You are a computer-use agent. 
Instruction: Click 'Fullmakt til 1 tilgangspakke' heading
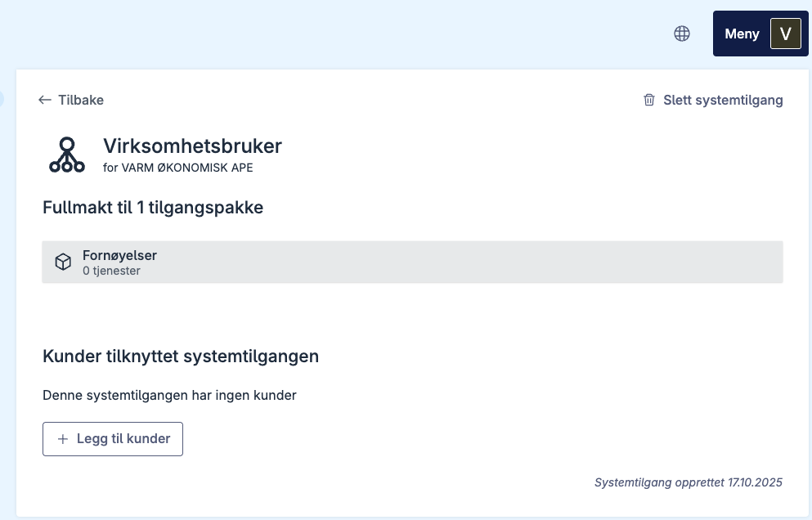(153, 208)
